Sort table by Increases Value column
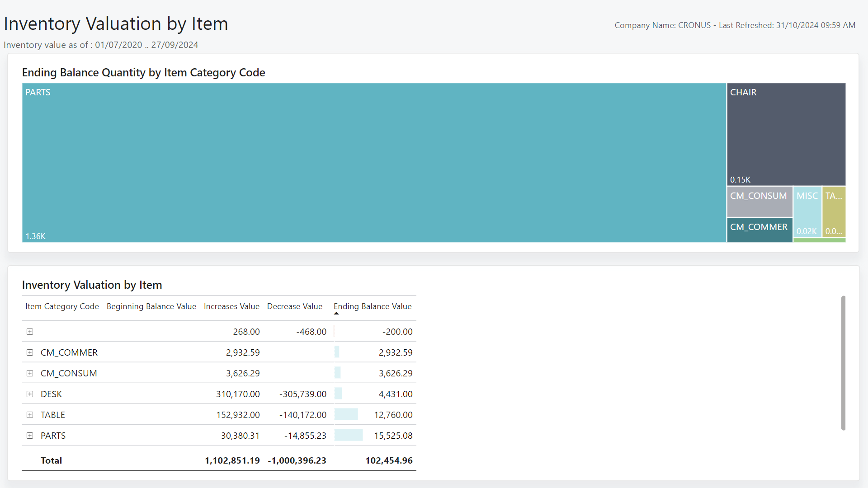Screen dimensions: 868x488 pyautogui.click(x=231, y=306)
